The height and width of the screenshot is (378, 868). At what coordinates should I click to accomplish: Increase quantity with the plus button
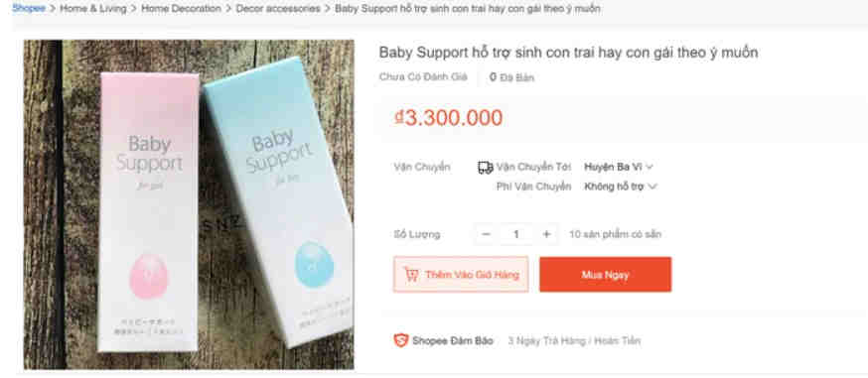546,234
